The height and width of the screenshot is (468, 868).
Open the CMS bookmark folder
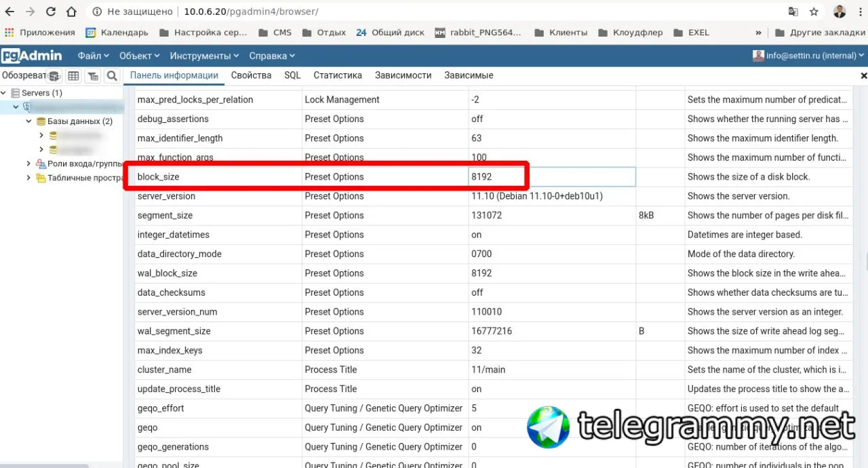275,33
